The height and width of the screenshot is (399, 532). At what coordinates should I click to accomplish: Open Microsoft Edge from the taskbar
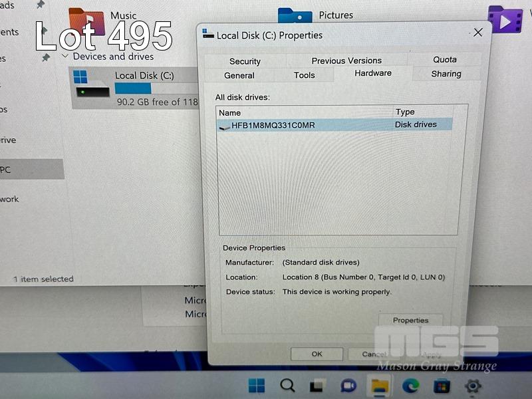410,386
